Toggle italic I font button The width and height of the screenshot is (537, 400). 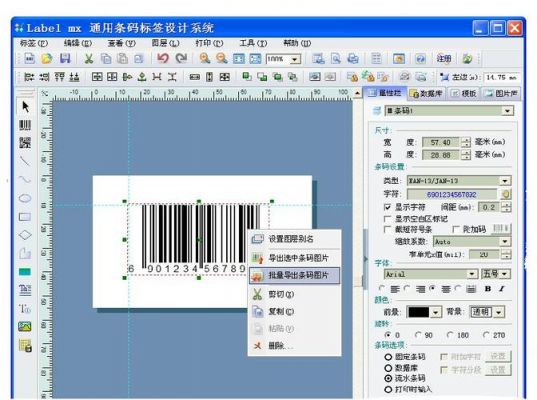click(x=502, y=289)
